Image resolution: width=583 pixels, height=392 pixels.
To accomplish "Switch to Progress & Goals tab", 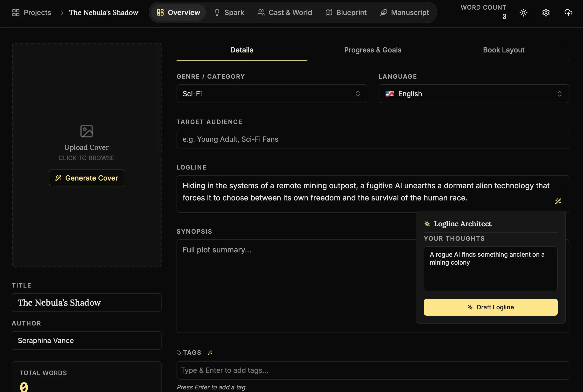I will coord(373,50).
